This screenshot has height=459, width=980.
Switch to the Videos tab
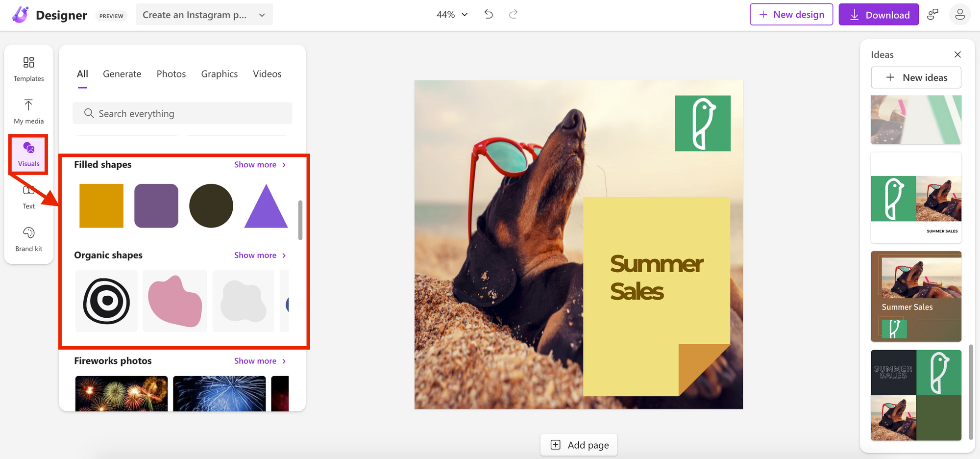(267, 74)
